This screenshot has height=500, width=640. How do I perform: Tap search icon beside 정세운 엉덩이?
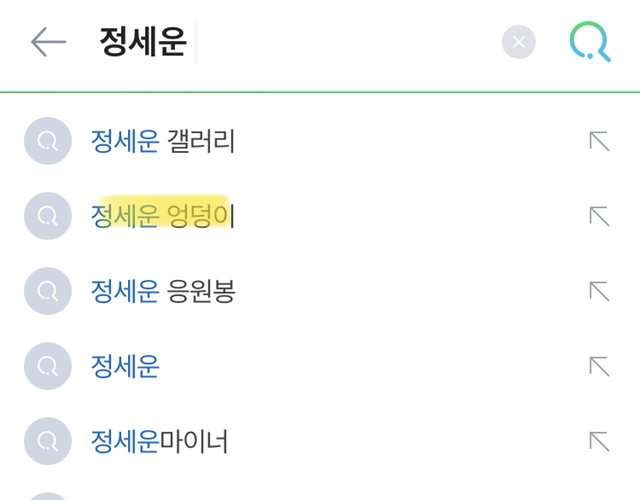click(x=47, y=216)
